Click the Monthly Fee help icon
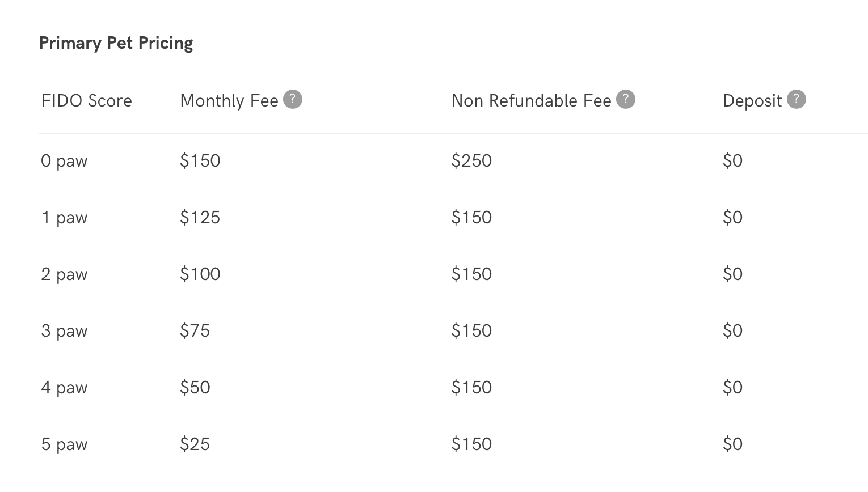 [293, 99]
